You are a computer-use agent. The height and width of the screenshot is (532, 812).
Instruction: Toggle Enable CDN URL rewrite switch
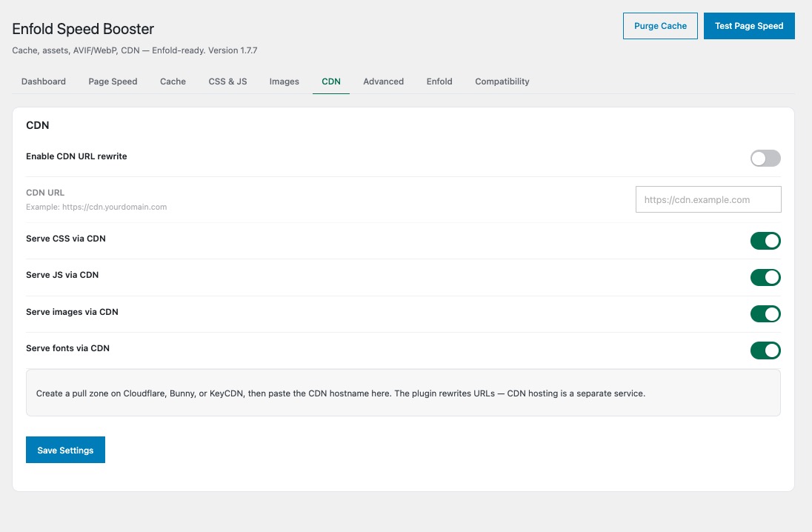click(x=765, y=158)
